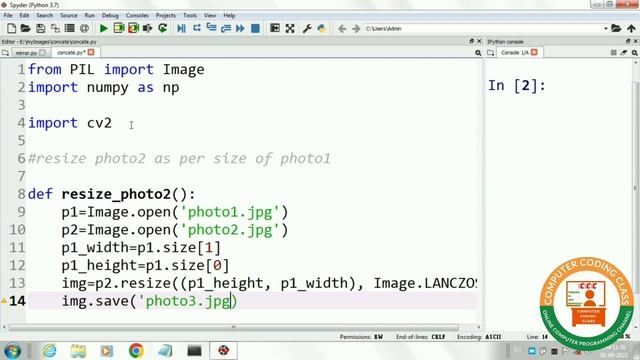Close the Console 1/A tab
This screenshot has width=640, height=360.
[x=534, y=52]
